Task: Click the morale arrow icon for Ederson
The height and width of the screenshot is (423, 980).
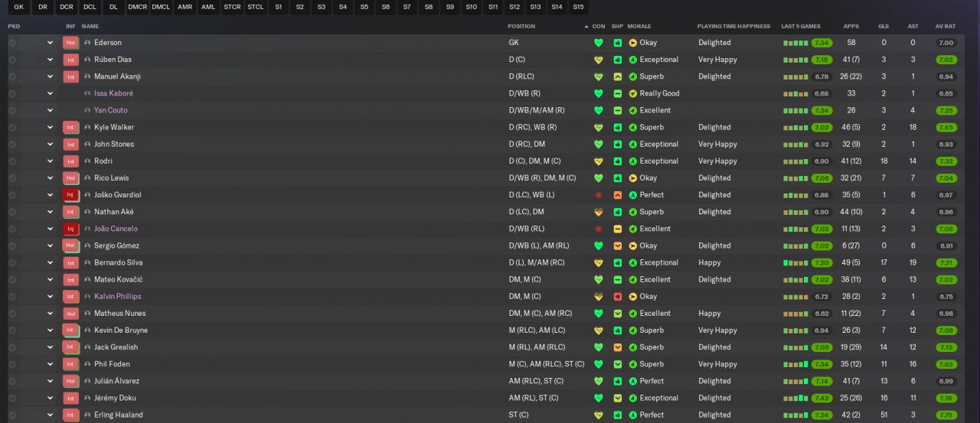Action: click(x=633, y=43)
